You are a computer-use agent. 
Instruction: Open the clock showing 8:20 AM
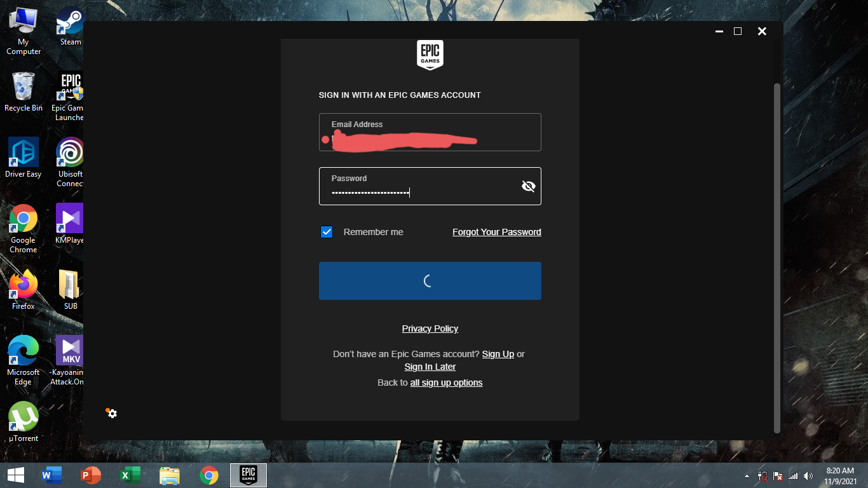coord(839,476)
